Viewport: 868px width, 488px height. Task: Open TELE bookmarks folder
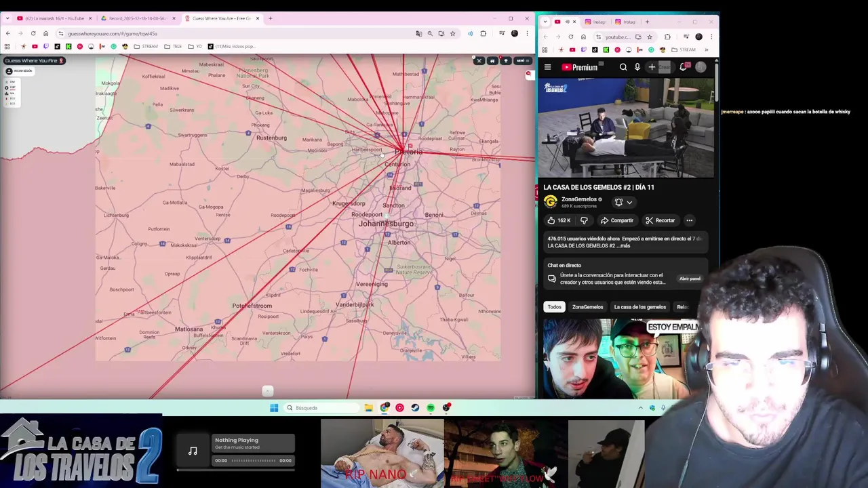173,47
